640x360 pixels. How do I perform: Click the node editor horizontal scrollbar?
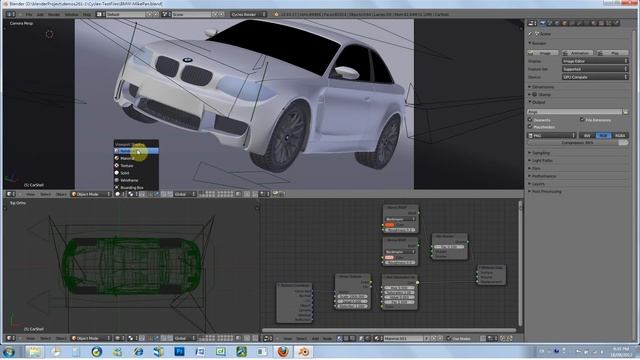click(389, 330)
